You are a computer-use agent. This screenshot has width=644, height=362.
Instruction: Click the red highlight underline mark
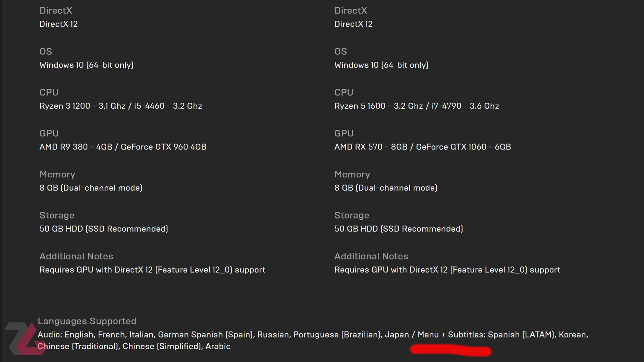click(450, 351)
